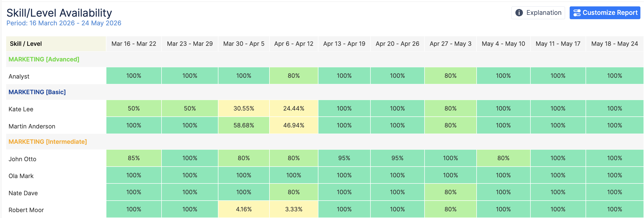Screen dimensions: 644x218
Task: Expand the MARKETING [Advanced] group
Action: (x=44, y=59)
